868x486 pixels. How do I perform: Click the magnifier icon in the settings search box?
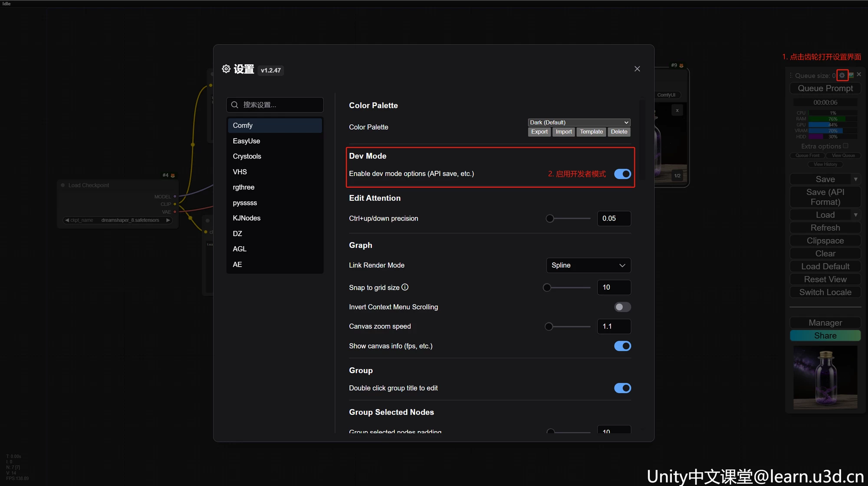235,105
